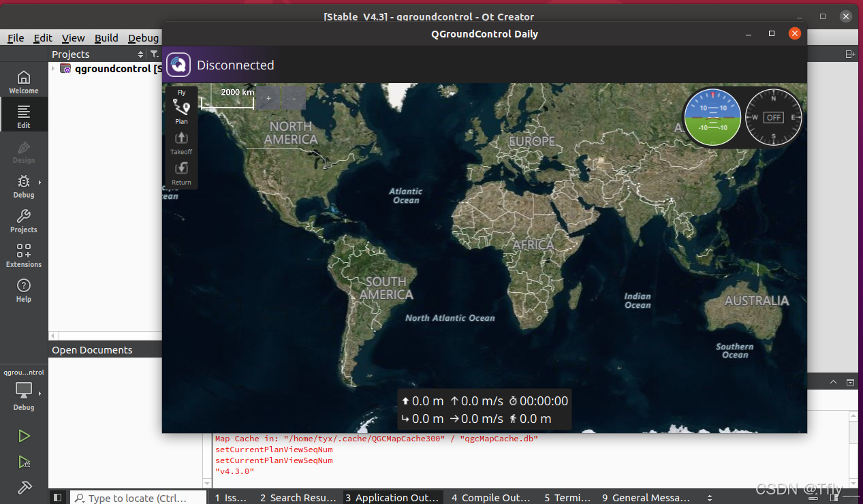Open Extensions mode in Qt Creator sidebar
The height and width of the screenshot is (504, 863).
click(24, 255)
